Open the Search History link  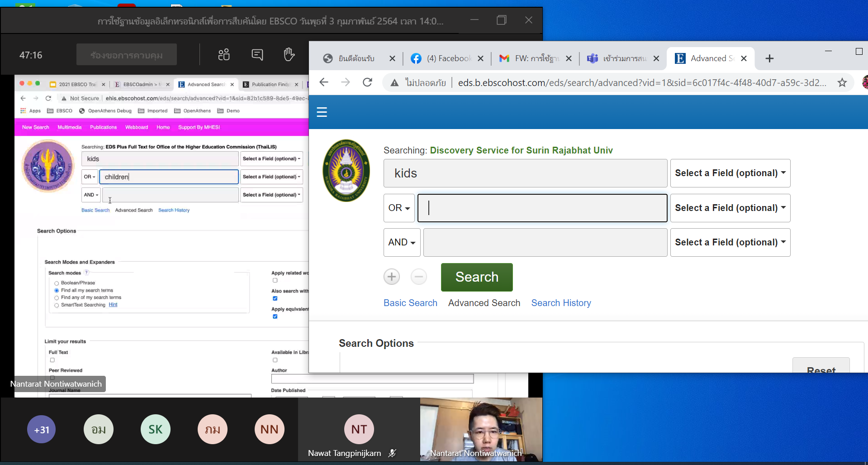pos(561,303)
